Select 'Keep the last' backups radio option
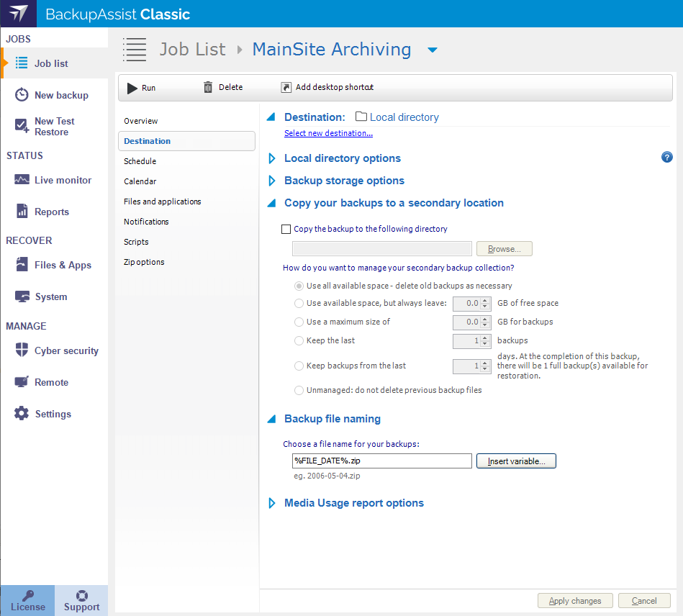The image size is (683, 616). point(299,341)
